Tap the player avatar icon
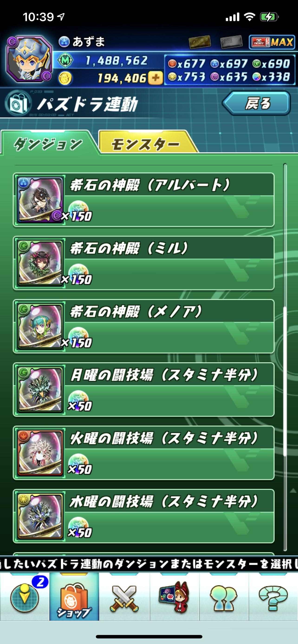The height and width of the screenshot is (644, 298). point(29,60)
